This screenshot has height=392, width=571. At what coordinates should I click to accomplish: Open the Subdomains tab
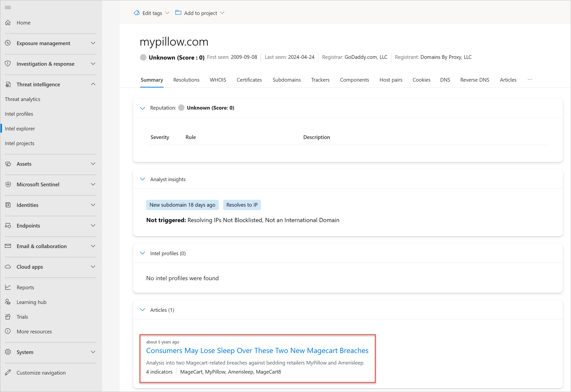tap(286, 80)
